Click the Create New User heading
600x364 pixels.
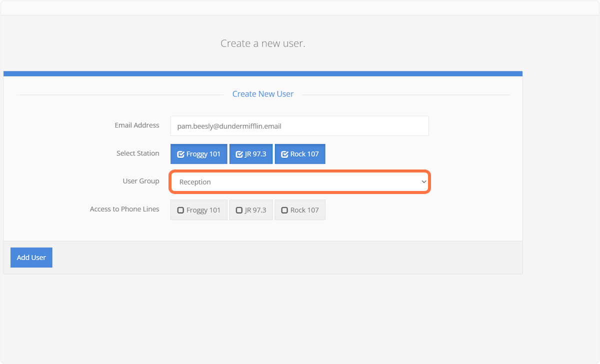tap(262, 93)
